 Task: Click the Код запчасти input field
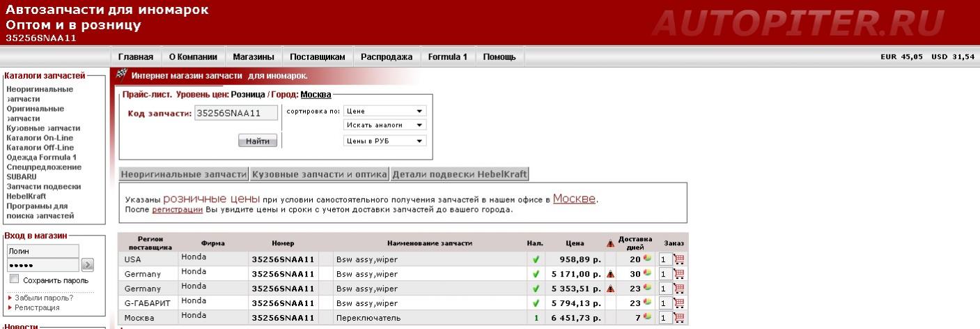click(x=236, y=113)
